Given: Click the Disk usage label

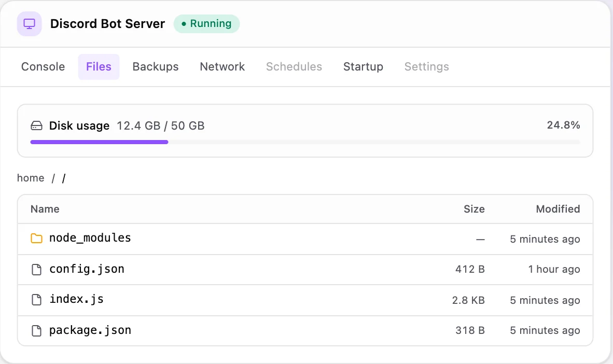Looking at the screenshot, I should point(79,125).
